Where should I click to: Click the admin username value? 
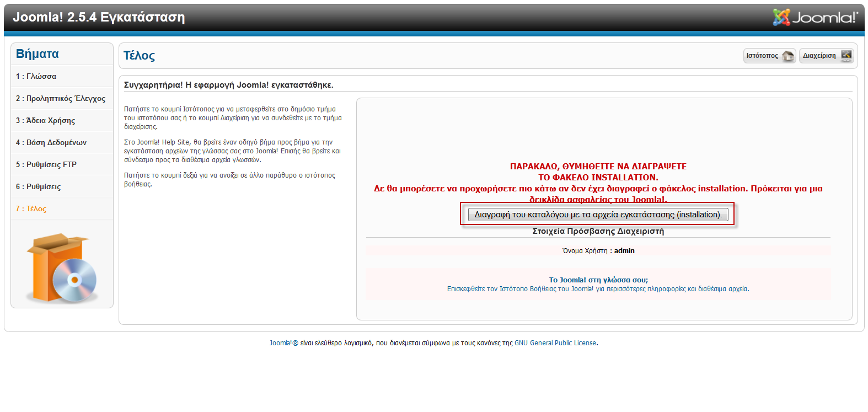624,251
